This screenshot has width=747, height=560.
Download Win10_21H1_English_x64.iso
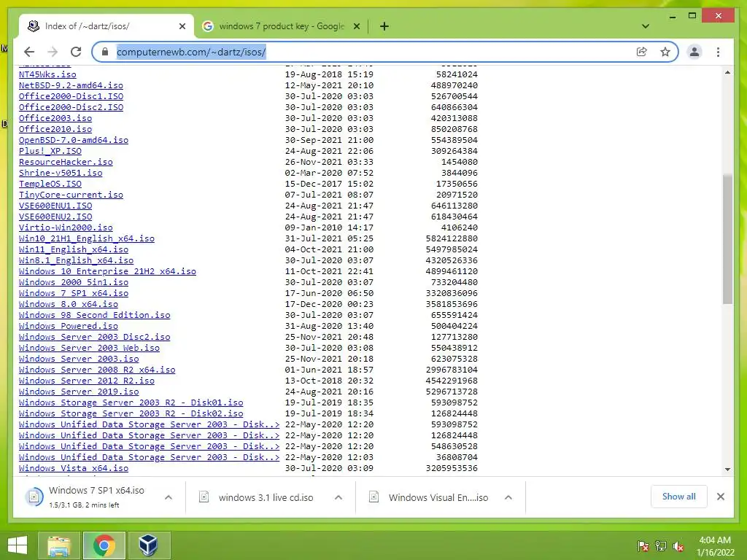pos(87,238)
